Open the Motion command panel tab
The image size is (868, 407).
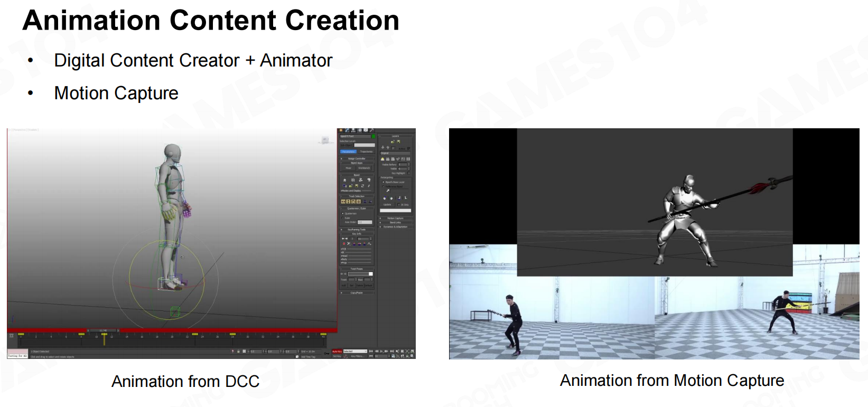point(360,130)
